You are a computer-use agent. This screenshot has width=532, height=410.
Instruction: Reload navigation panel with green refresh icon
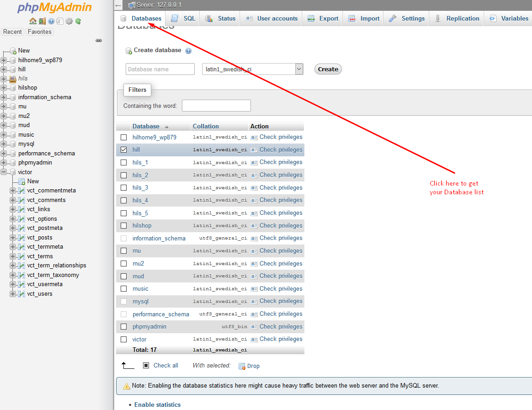point(78,21)
